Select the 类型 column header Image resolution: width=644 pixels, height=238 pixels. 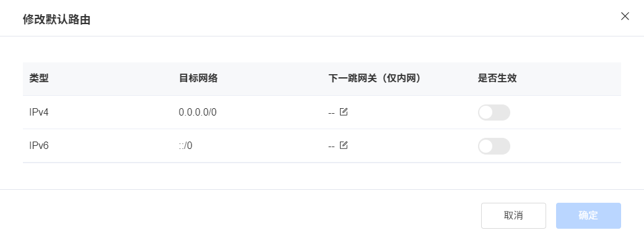click(39, 79)
